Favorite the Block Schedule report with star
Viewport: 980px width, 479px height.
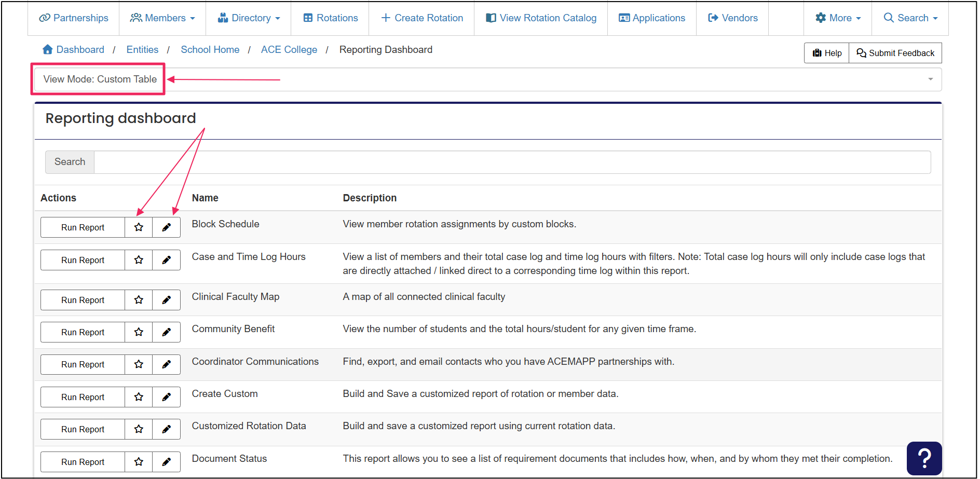pos(139,227)
